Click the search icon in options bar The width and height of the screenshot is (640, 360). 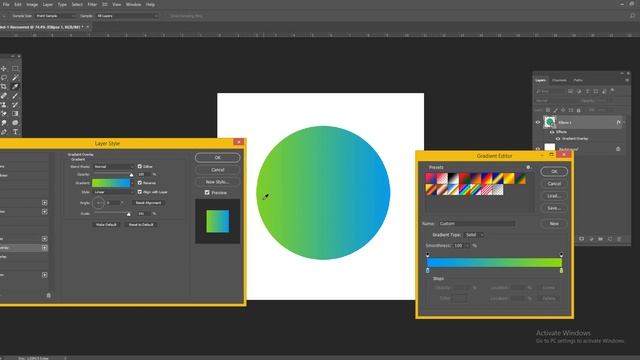pos(632,16)
